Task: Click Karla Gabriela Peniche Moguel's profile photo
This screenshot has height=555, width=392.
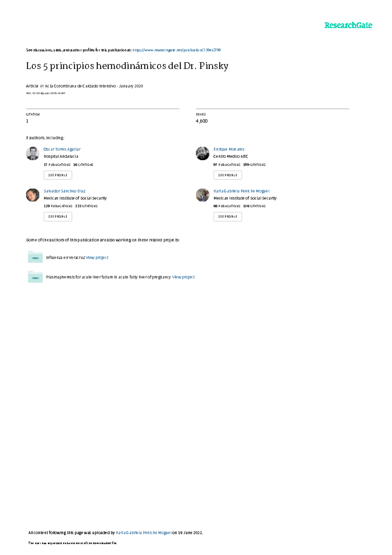Action: pyautogui.click(x=203, y=195)
